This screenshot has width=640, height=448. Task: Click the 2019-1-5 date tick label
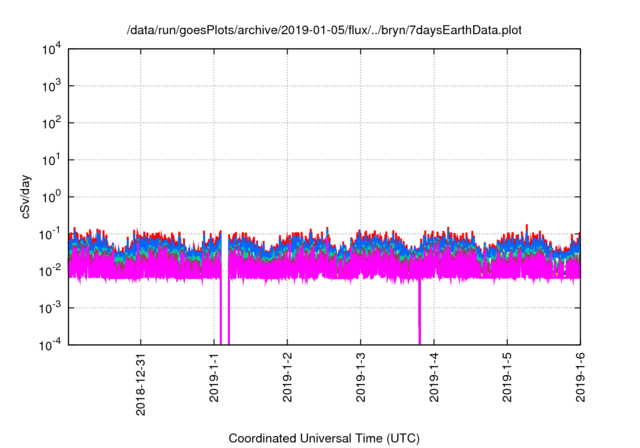coord(507,378)
